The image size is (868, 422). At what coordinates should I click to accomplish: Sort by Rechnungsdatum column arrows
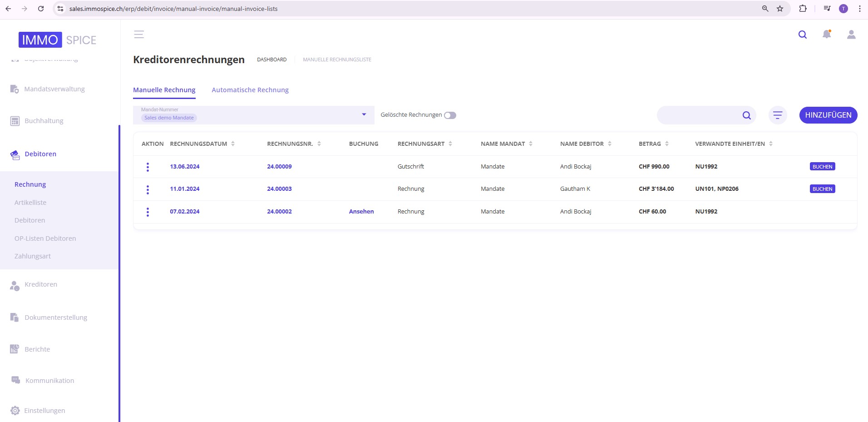coord(233,144)
